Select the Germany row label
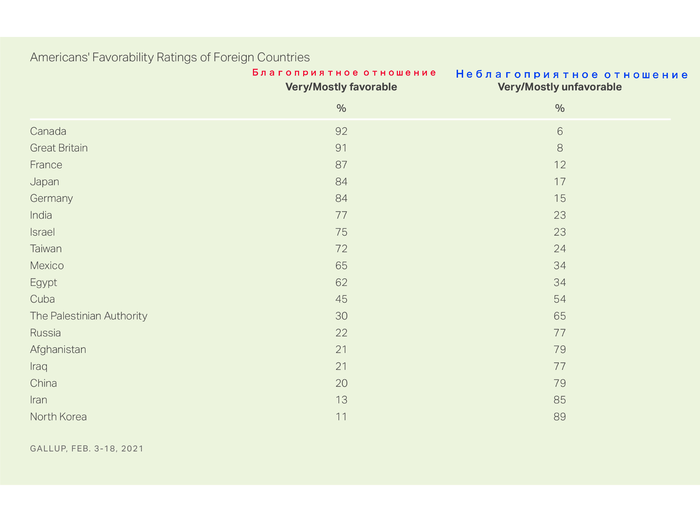Screen dimensions: 700x525 point(52,198)
